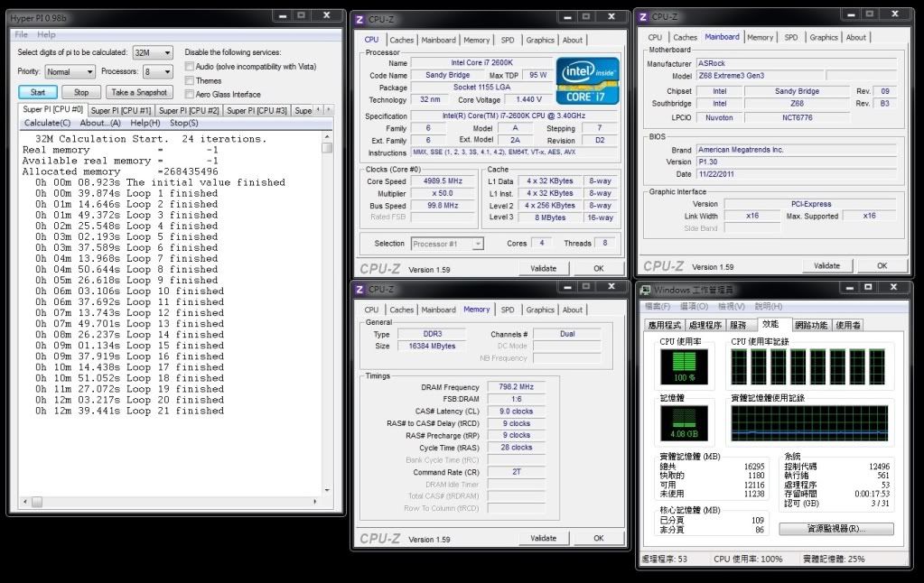Open the Processor #1 selection dropdown
924x583 pixels.
point(447,244)
